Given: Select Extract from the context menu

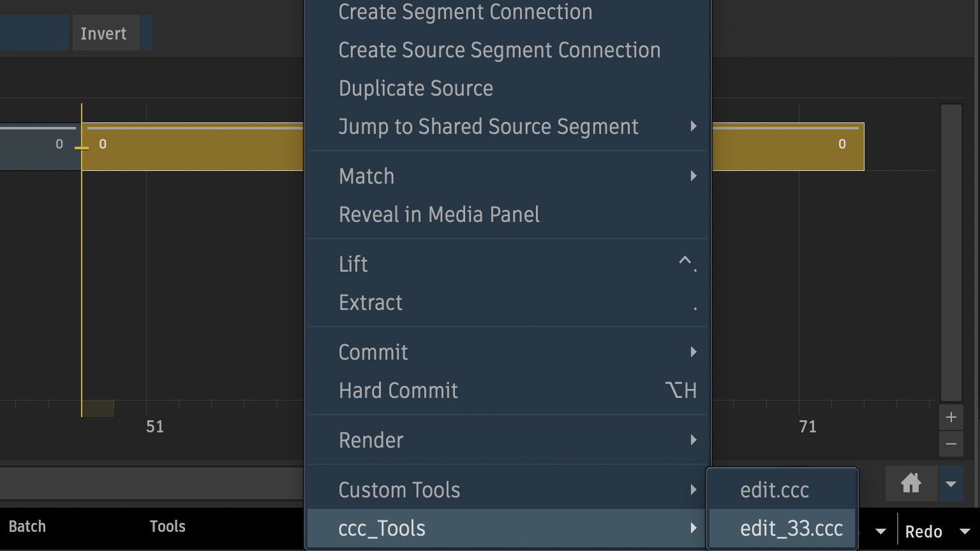Looking at the screenshot, I should tap(371, 303).
